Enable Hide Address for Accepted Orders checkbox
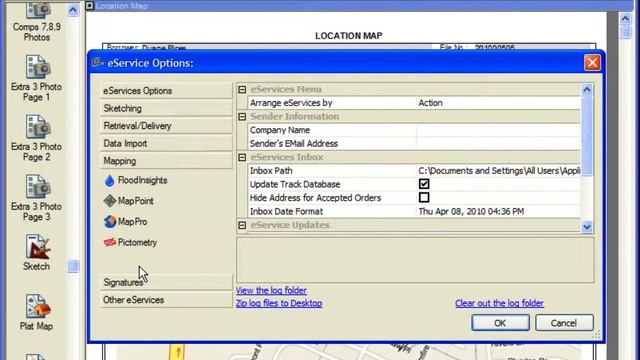640x360 pixels. pyautogui.click(x=424, y=198)
